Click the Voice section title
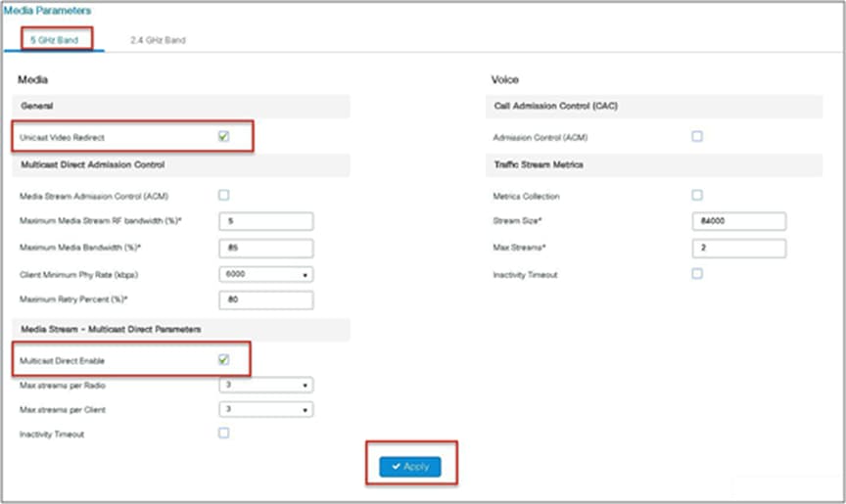Screen dimensions: 846x504 point(505,80)
